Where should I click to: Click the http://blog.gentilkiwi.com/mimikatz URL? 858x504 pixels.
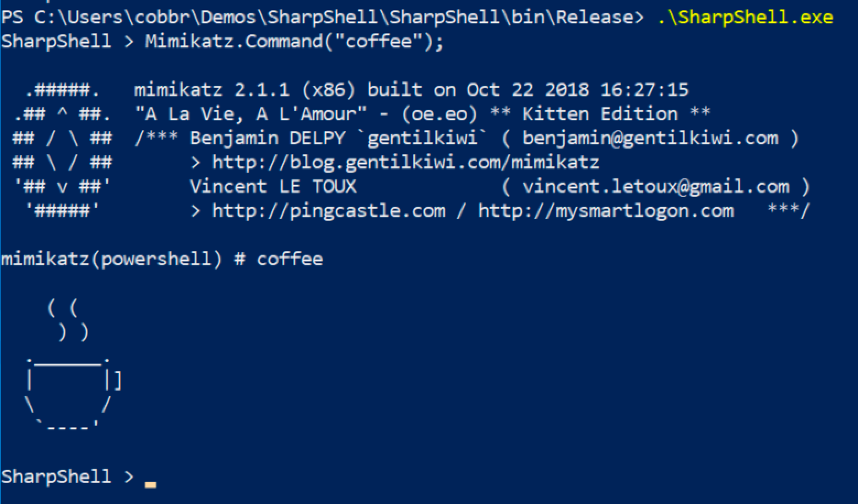405,162
